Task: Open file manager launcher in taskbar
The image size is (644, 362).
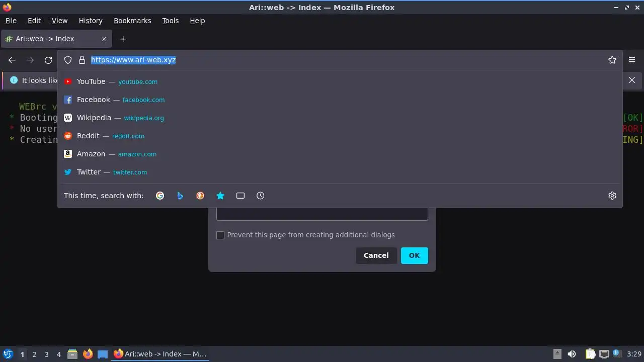Action: (x=72, y=354)
